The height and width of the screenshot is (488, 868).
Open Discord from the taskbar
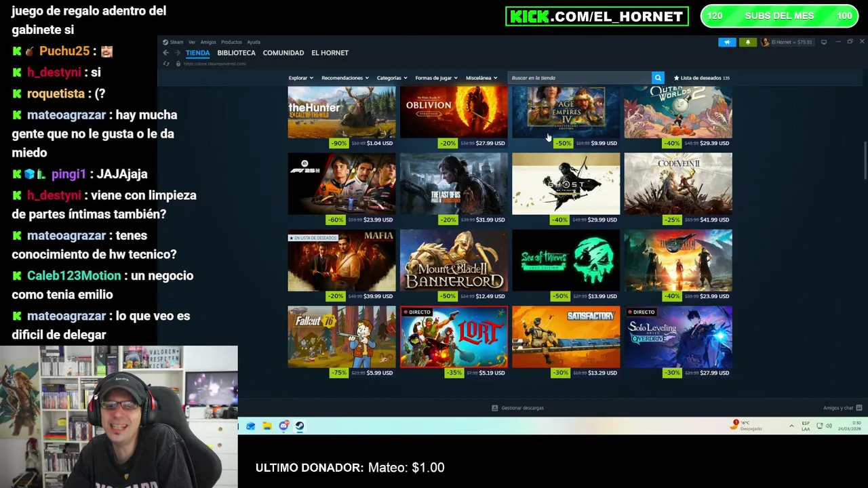pyautogui.click(x=283, y=426)
